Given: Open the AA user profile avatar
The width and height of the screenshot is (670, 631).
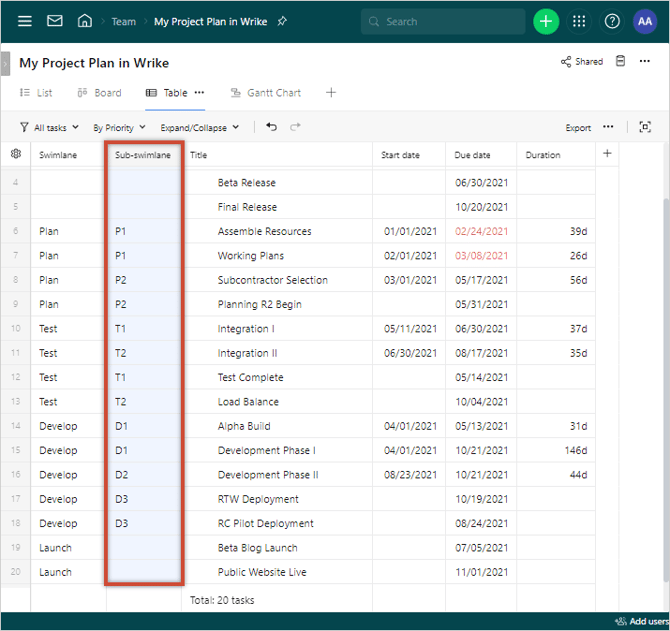Looking at the screenshot, I should (645, 21).
